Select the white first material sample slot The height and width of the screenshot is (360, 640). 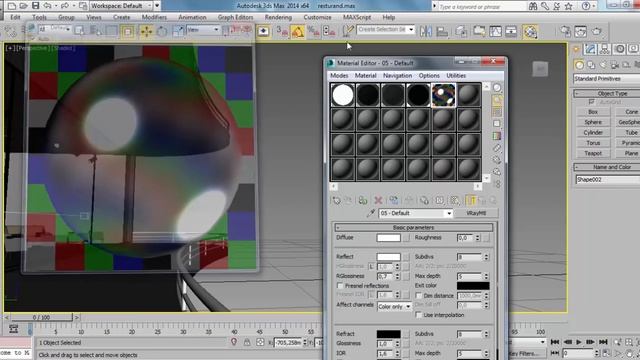click(x=342, y=95)
